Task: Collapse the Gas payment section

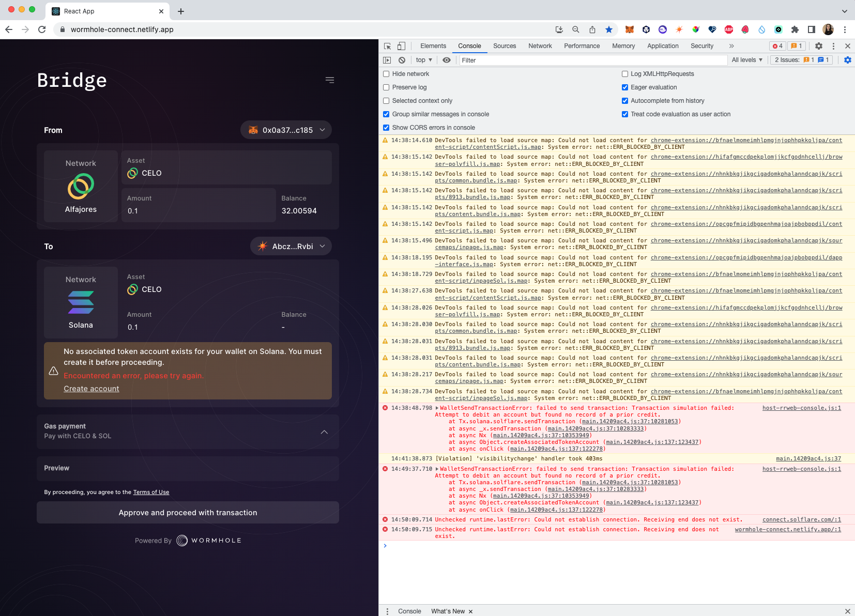Action: coord(324,432)
